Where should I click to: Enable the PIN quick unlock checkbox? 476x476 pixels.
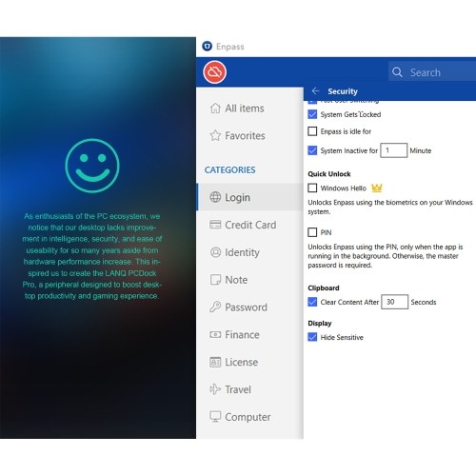[312, 232]
